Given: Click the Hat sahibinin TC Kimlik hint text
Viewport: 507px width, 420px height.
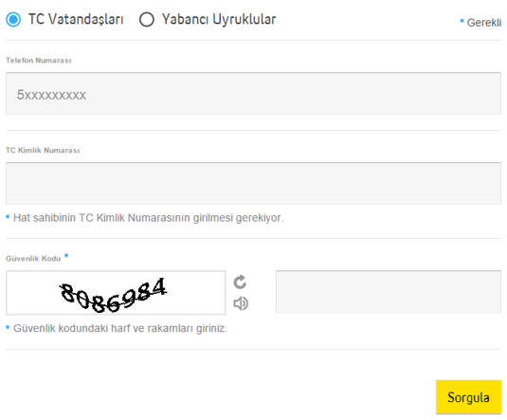Looking at the screenshot, I should pyautogui.click(x=149, y=218).
